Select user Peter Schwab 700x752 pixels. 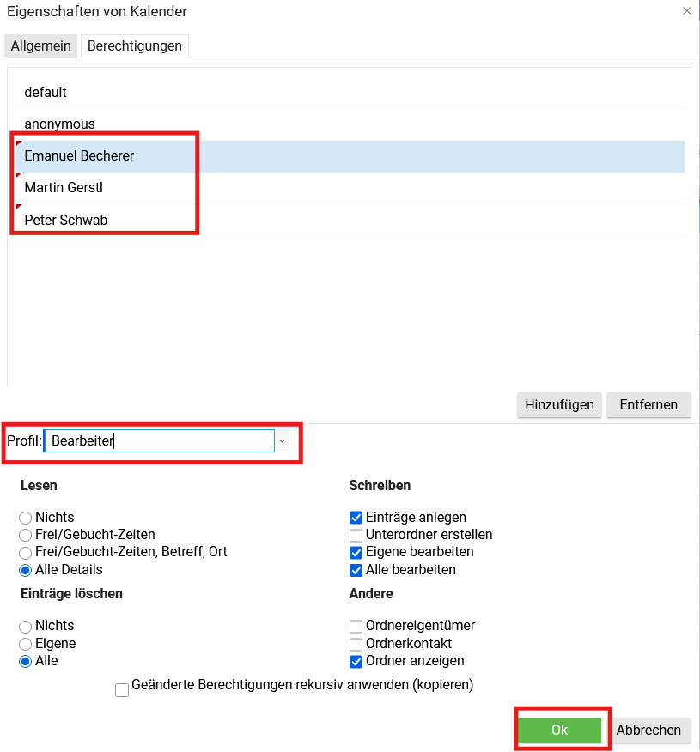(x=66, y=221)
